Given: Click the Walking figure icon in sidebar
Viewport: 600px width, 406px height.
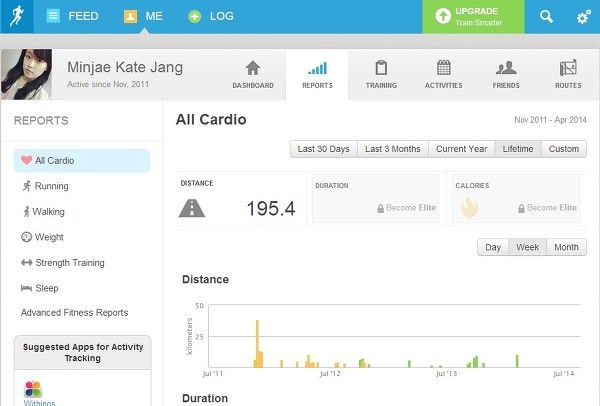Looking at the screenshot, I should (26, 211).
